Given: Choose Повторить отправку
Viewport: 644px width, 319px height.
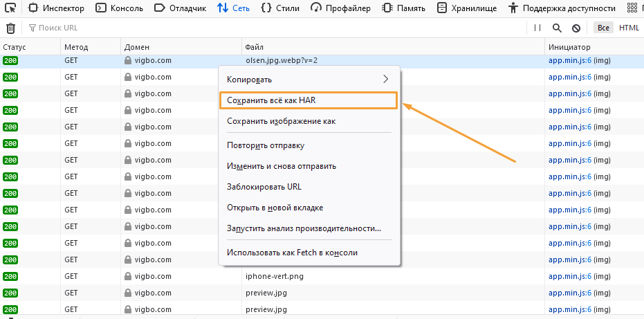Looking at the screenshot, I should (309, 145).
